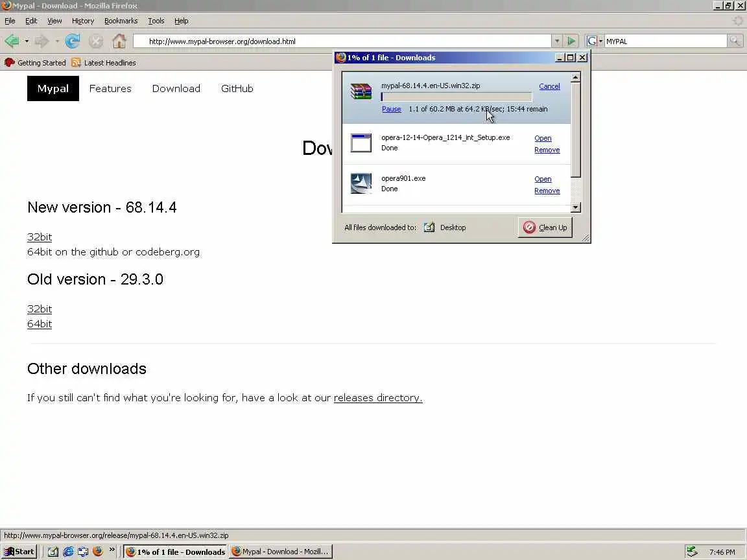Open the releases directory link

[378, 397]
